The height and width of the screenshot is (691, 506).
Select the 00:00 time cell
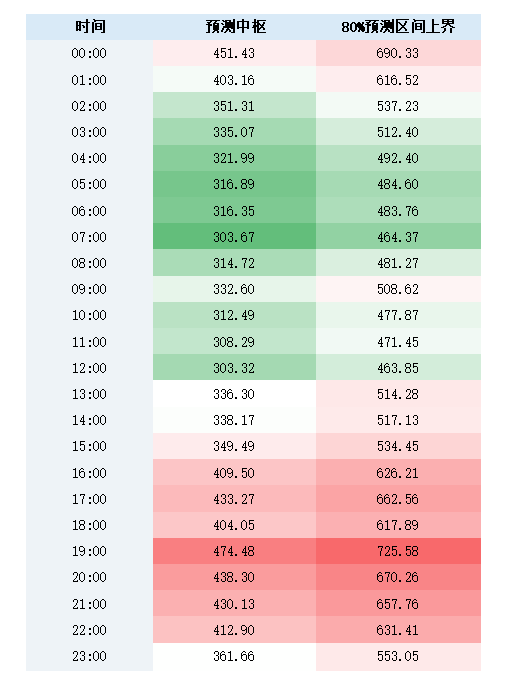[x=89, y=53]
